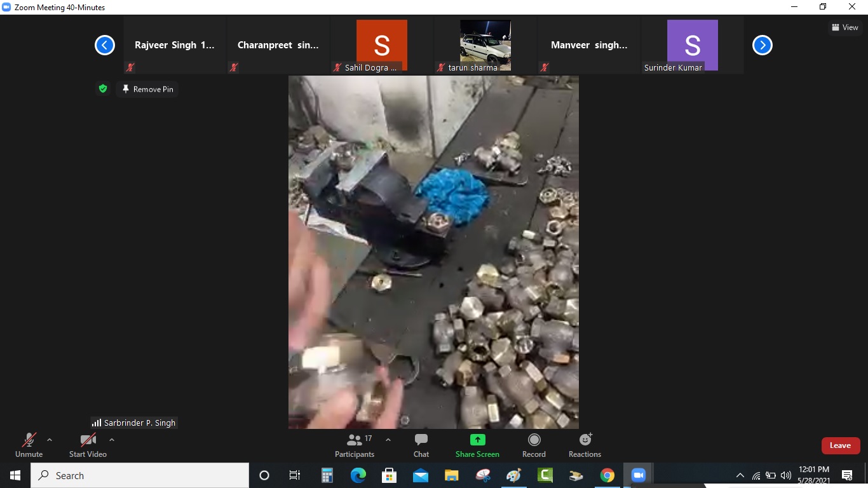This screenshot has height=488, width=868.
Task: Select Rajveer Singh participant tile
Action: pos(175,45)
